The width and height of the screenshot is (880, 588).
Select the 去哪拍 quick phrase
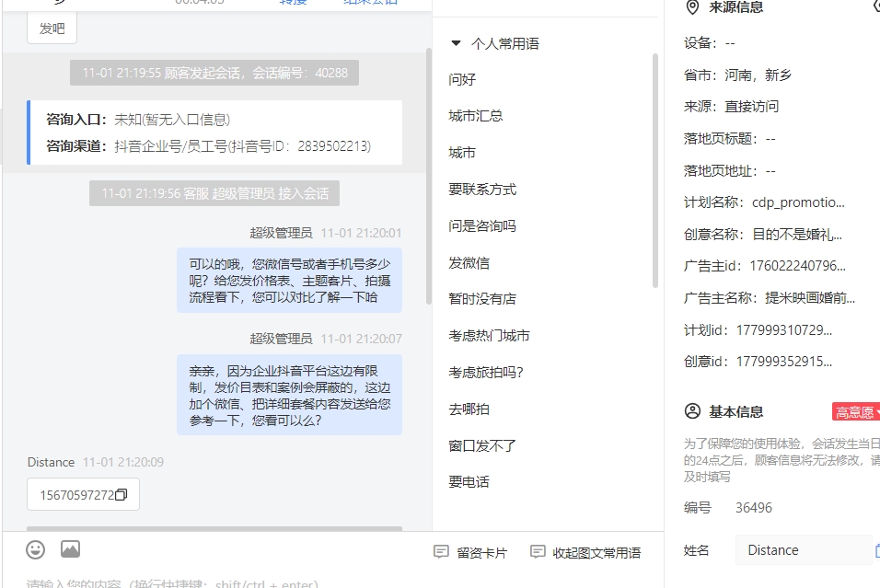[x=469, y=409]
